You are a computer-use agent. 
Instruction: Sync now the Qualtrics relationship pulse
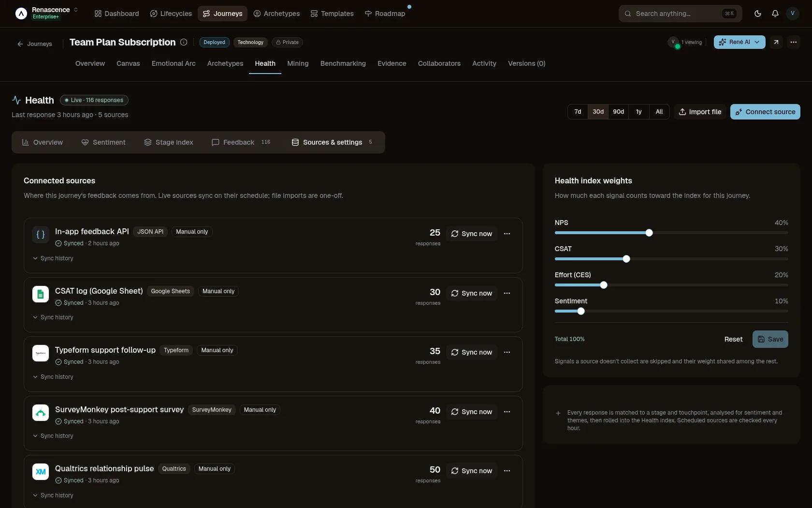coord(472,471)
